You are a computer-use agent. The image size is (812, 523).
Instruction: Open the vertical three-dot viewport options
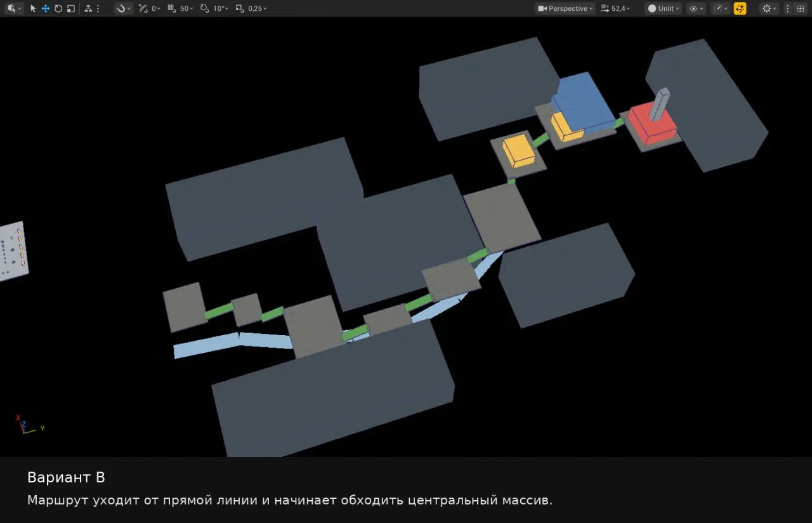(788, 9)
